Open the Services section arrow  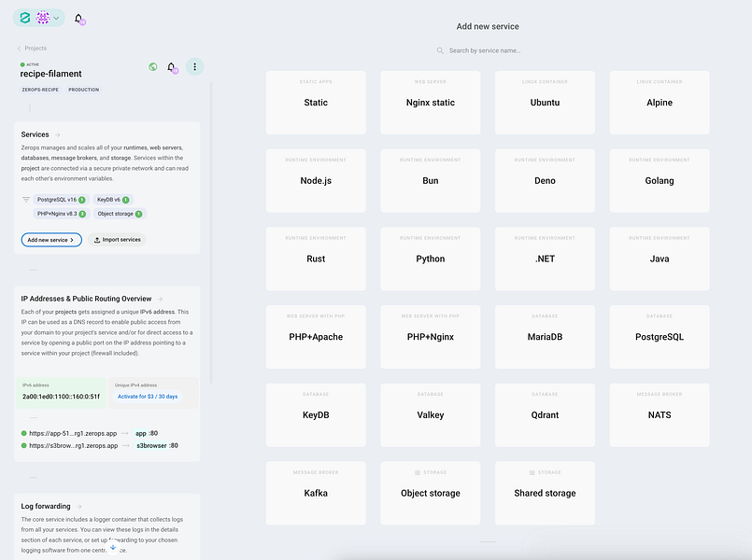tap(58, 133)
